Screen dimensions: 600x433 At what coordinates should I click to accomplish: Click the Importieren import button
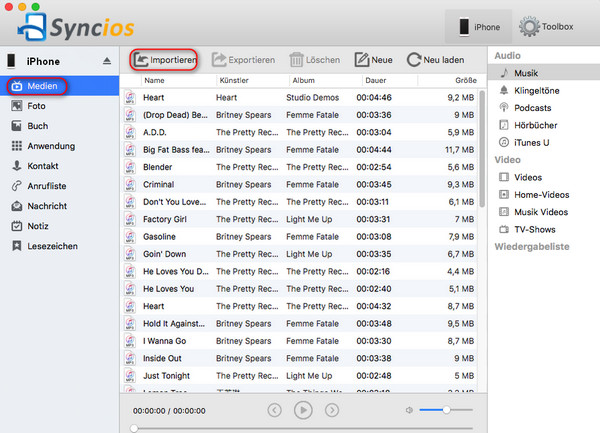(x=165, y=60)
